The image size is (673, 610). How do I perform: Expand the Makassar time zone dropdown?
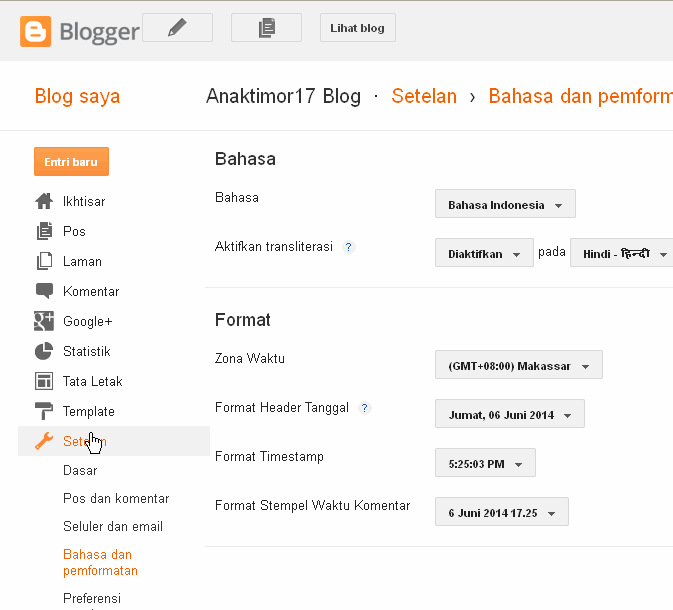[x=518, y=364]
